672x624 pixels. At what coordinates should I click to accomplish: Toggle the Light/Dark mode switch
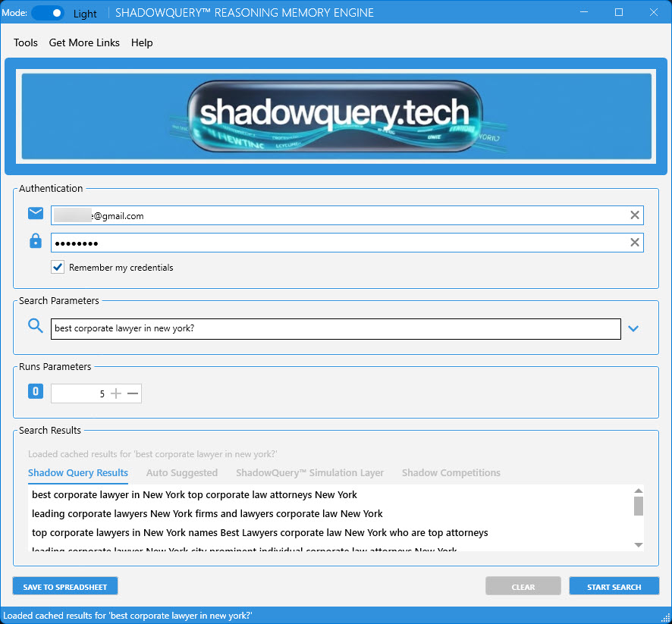48,13
